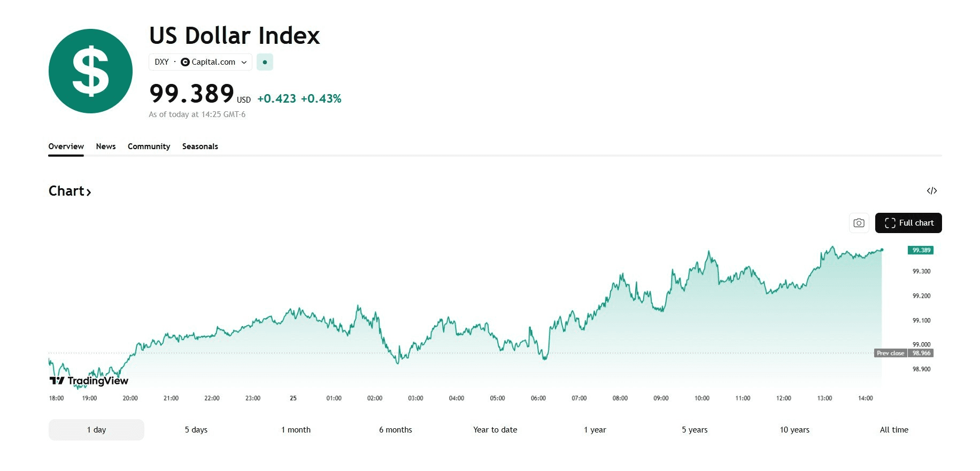This screenshot has height=471, width=980.
Task: Take a chart snapshot with camera icon
Action: tap(859, 223)
